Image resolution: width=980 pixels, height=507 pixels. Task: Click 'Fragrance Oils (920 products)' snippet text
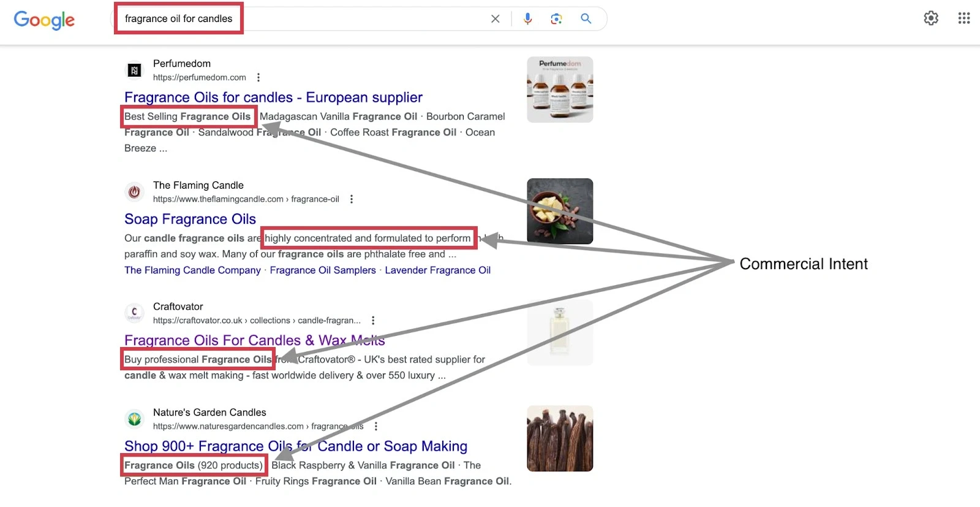[194, 465]
